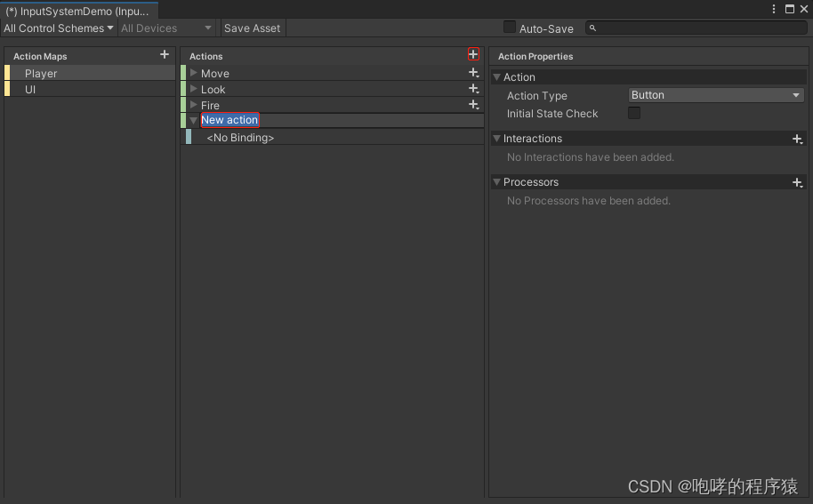Select the Fire action row
The height and width of the screenshot is (504, 813).
coord(333,105)
